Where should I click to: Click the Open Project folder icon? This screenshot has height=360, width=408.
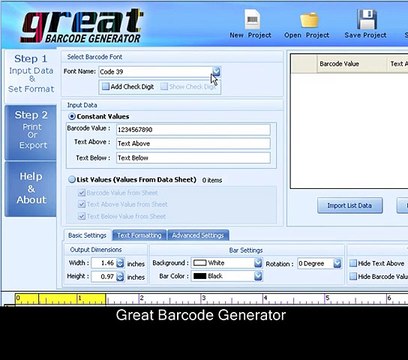(309, 20)
